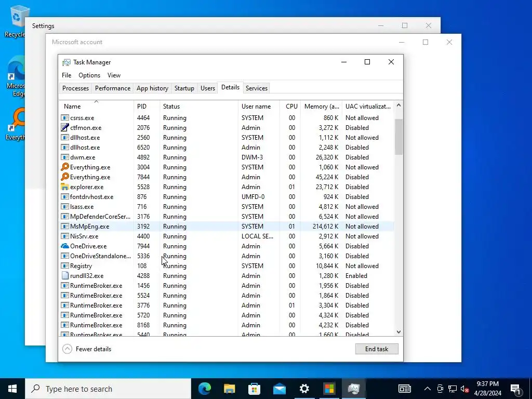Screen dimensions: 532x399
Task: Click the MsMpEng.exe process icon
Action: click(64, 227)
